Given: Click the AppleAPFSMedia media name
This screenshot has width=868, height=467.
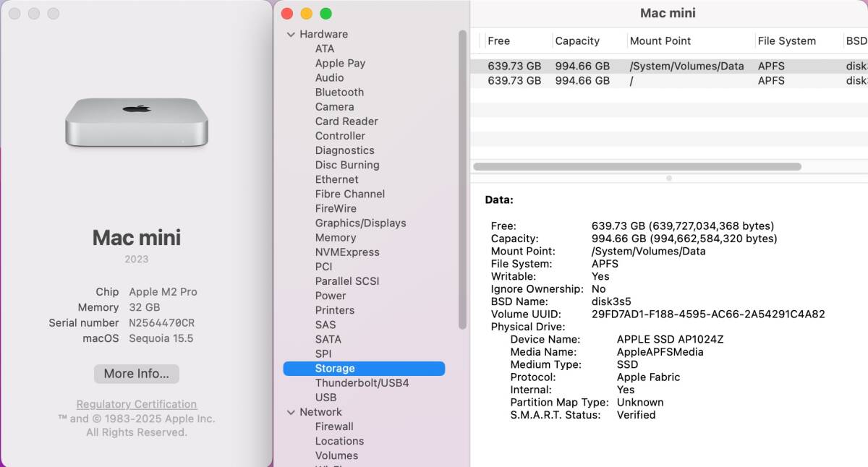Looking at the screenshot, I should [660, 352].
